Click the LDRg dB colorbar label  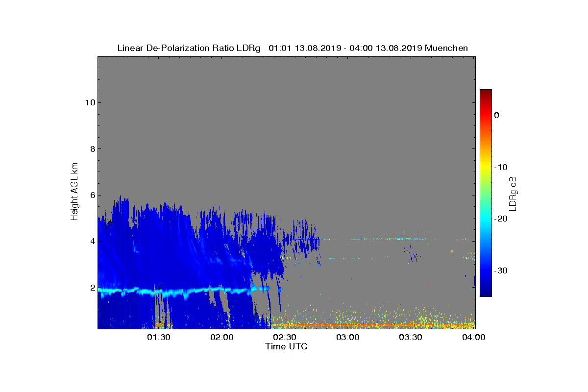(513, 193)
